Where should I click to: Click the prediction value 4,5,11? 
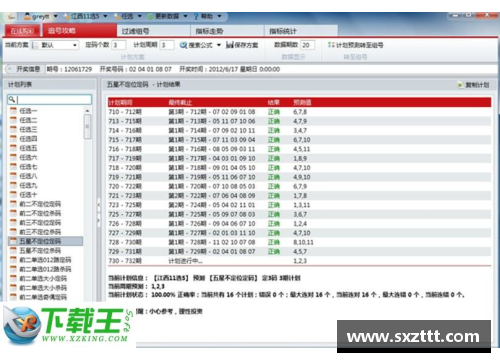coord(302,149)
